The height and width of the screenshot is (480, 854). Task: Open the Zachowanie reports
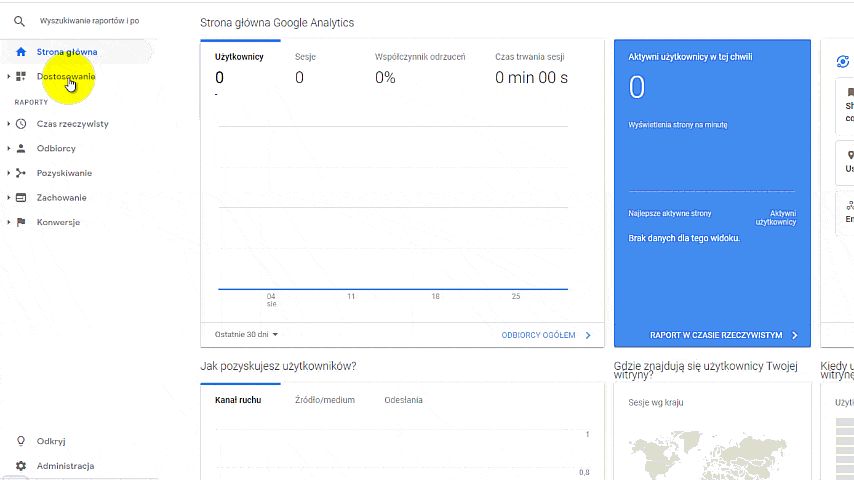click(x=62, y=197)
